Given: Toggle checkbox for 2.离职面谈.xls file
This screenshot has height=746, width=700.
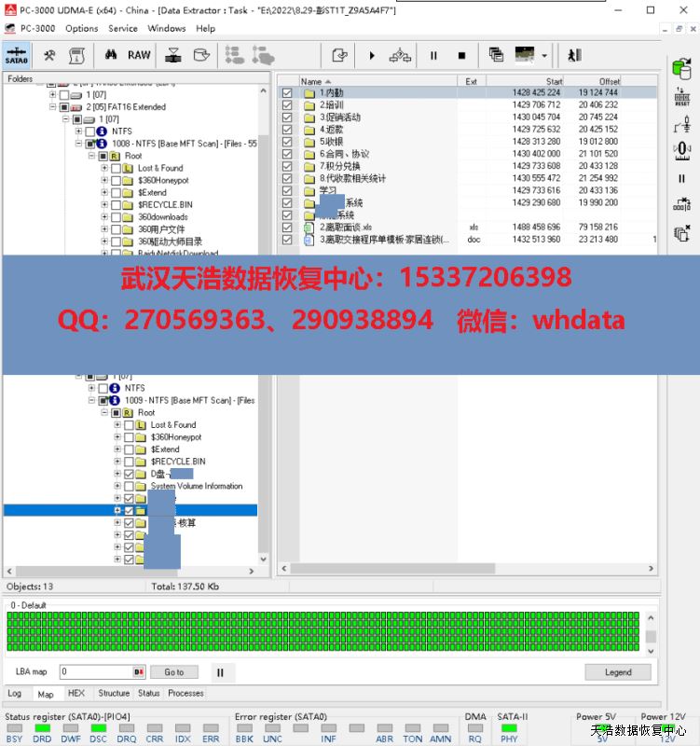Looking at the screenshot, I should click(287, 228).
